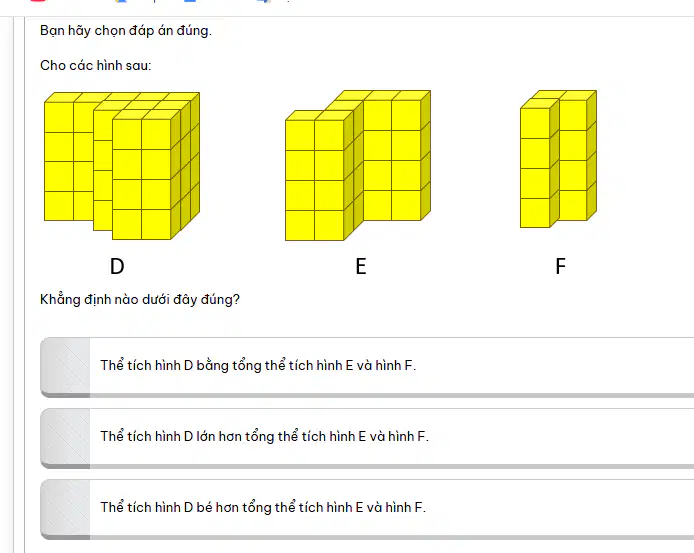Click the yellow cube figure F
The height and width of the screenshot is (553, 694).
point(558,159)
